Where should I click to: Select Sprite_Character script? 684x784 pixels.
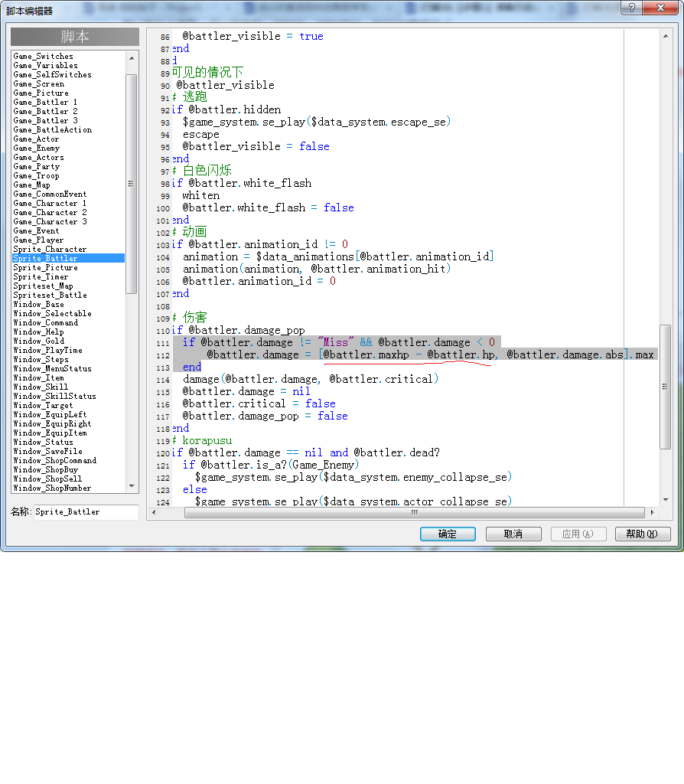click(50, 249)
